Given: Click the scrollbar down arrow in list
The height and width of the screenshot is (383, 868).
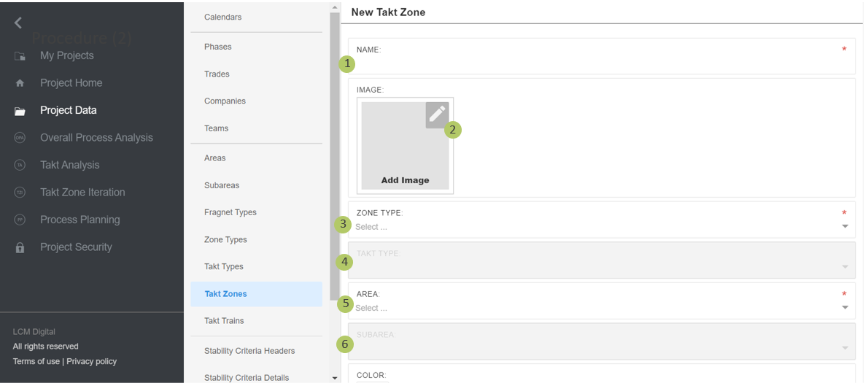Looking at the screenshot, I should [x=335, y=378].
